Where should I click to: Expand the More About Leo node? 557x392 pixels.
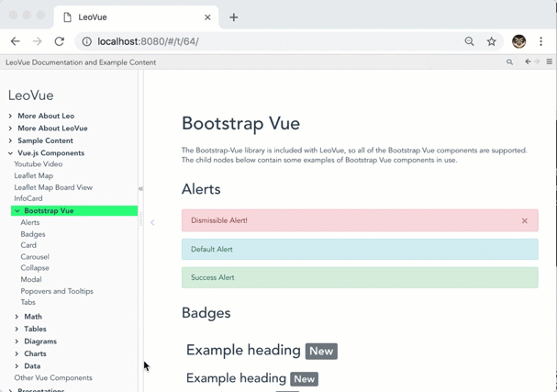coord(10,116)
